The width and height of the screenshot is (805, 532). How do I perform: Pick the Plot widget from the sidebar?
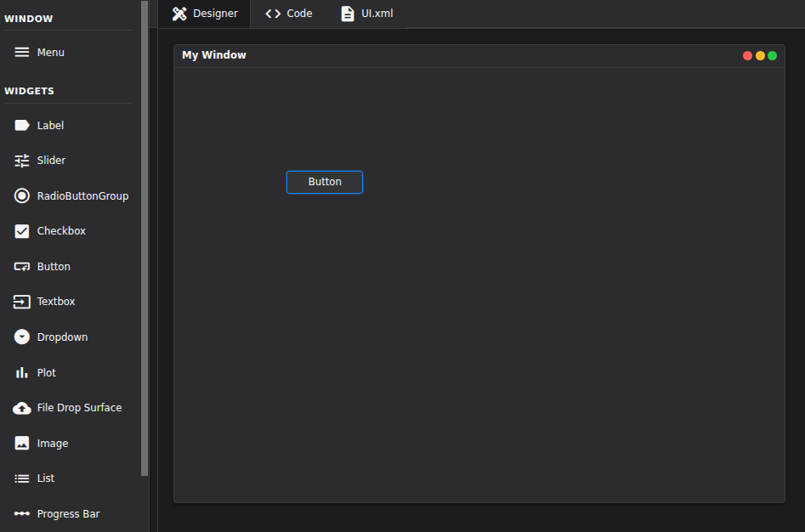point(45,372)
